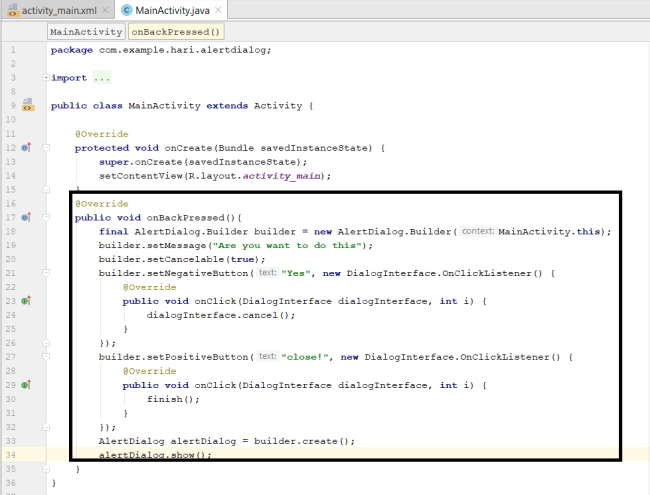Expand the collapsed import block
This screenshot has width=650, height=495.
(46, 78)
